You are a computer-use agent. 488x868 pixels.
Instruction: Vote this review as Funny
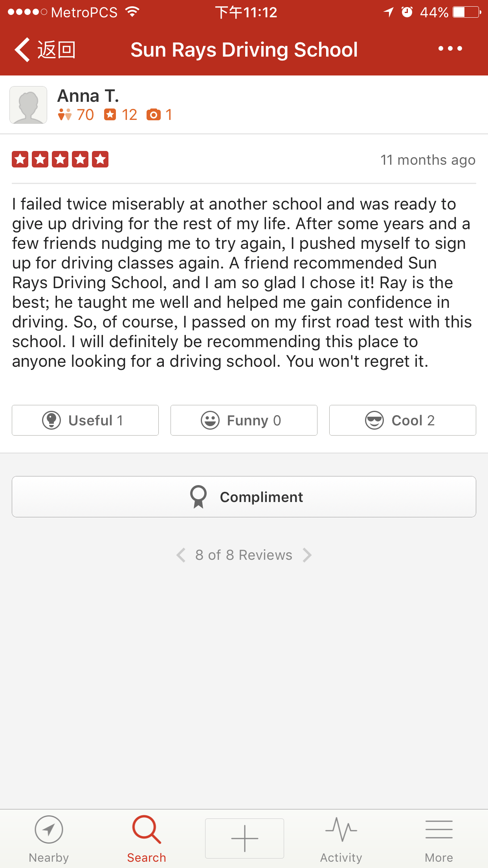244,420
